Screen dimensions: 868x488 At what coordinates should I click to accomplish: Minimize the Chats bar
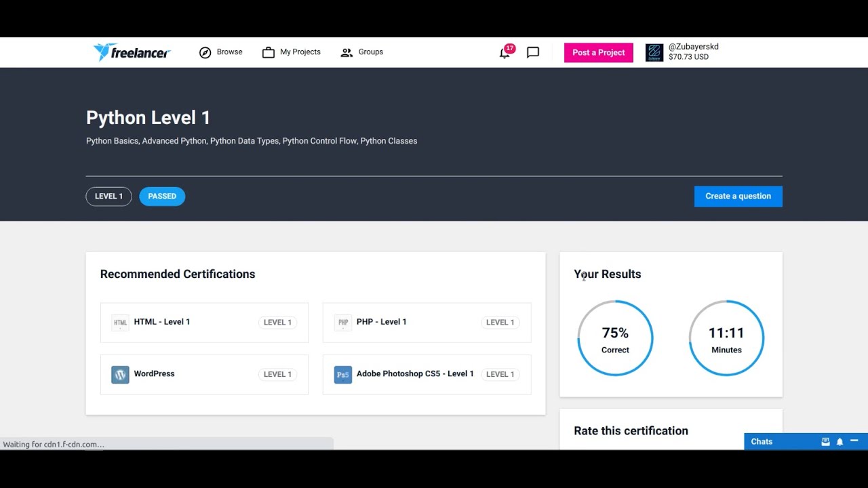coord(854,441)
